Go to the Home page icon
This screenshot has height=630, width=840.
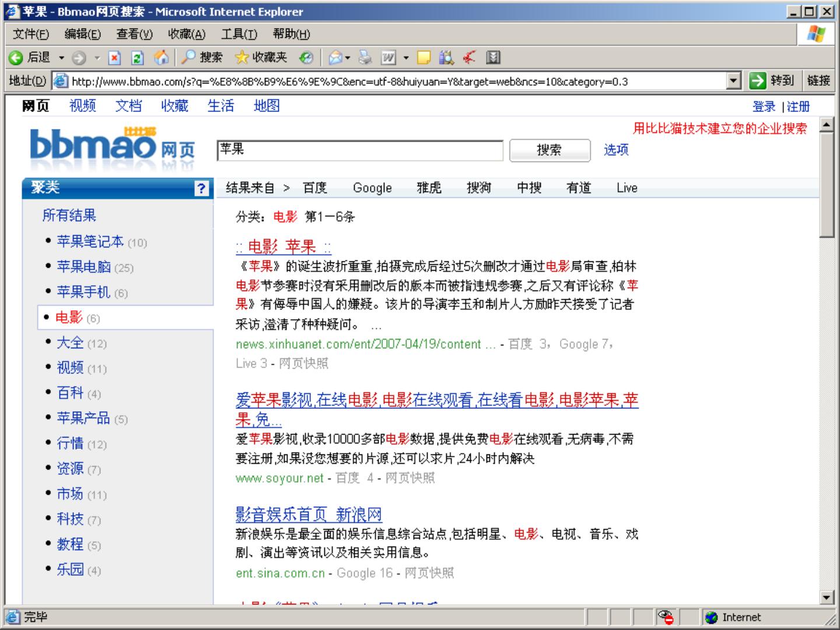coord(161,57)
